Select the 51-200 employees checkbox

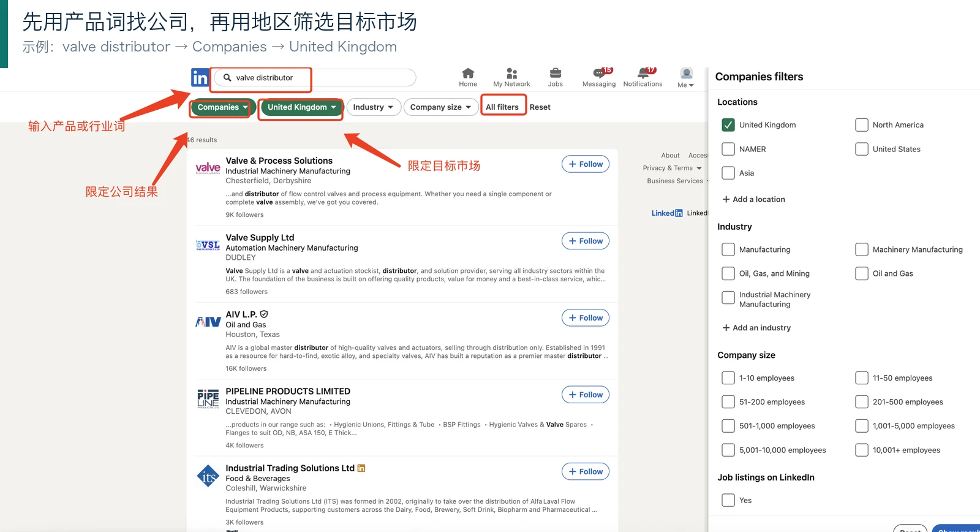click(x=728, y=402)
